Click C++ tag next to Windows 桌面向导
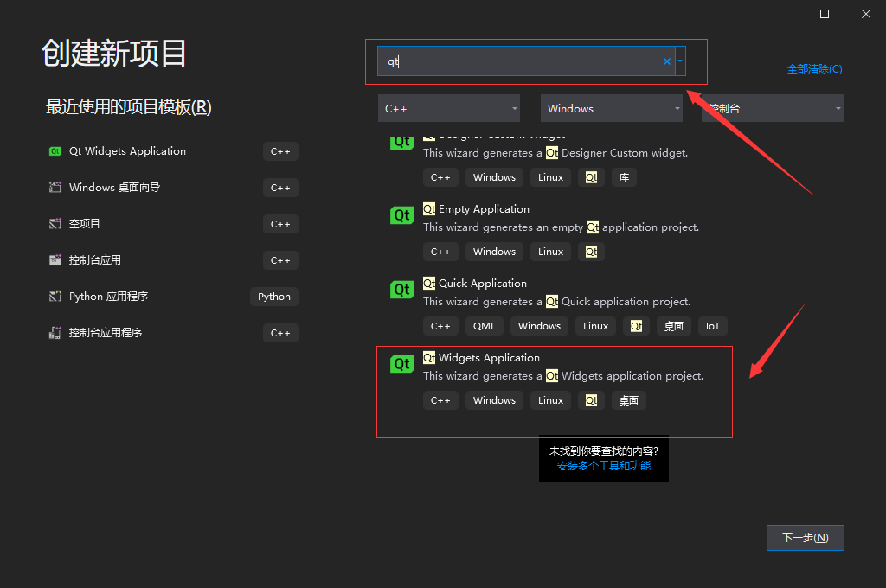Screen dimensions: 886x588 coord(280,188)
